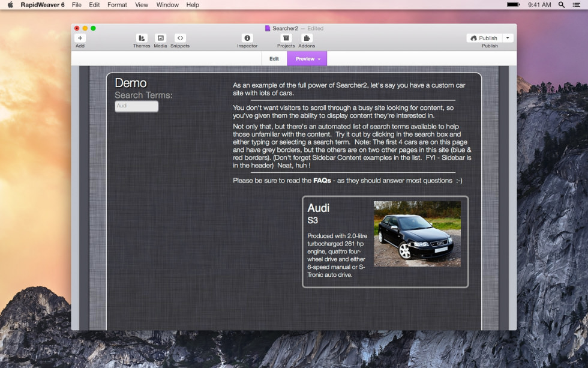The image size is (588, 368).
Task: Zoom the Searcher2 window with green button
Action: pyautogui.click(x=94, y=28)
